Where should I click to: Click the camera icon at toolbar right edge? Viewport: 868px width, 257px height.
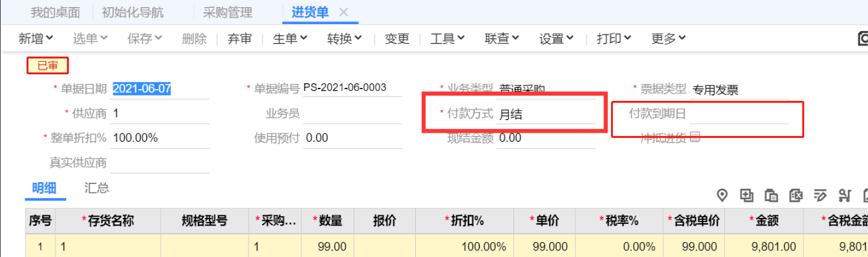[x=863, y=39]
